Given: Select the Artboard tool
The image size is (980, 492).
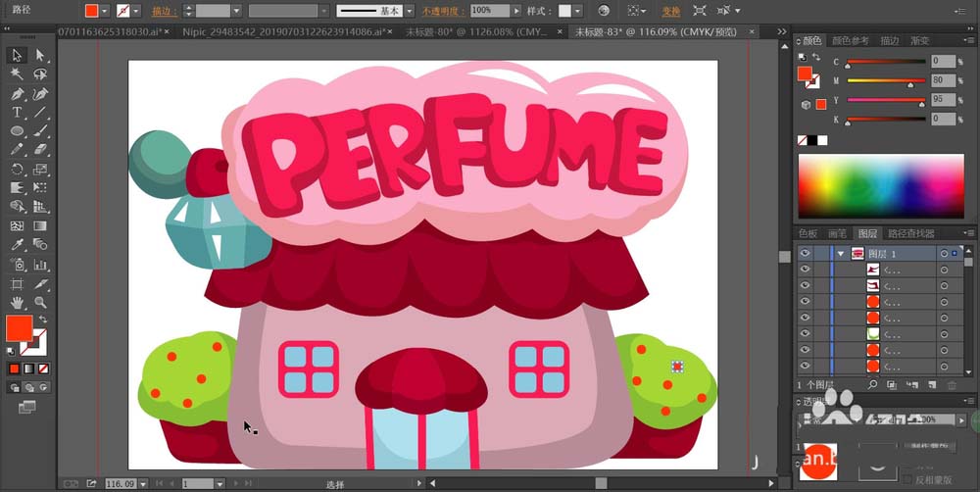Looking at the screenshot, I should [17, 284].
